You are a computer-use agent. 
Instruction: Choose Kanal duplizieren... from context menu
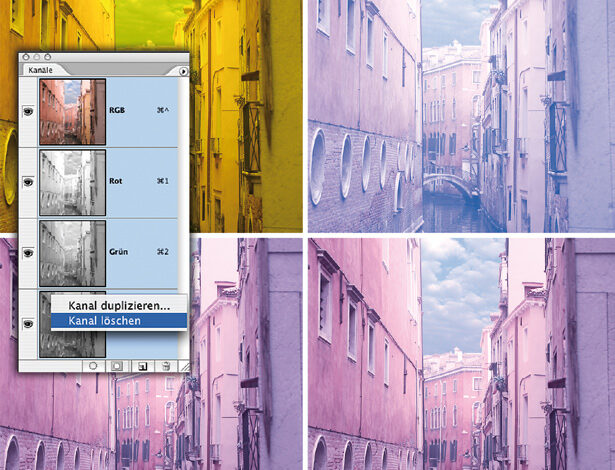pos(119,306)
